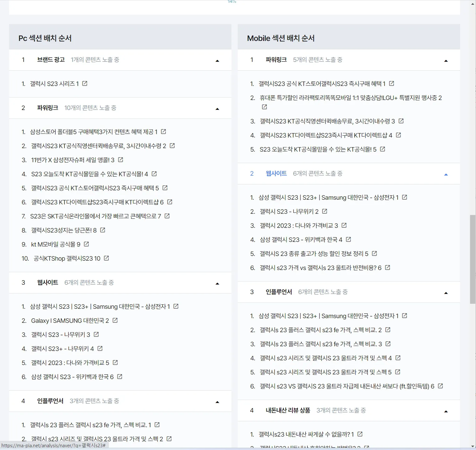Click the Mobile 섹션 배치 순서 heading

pyautogui.click(x=281, y=38)
